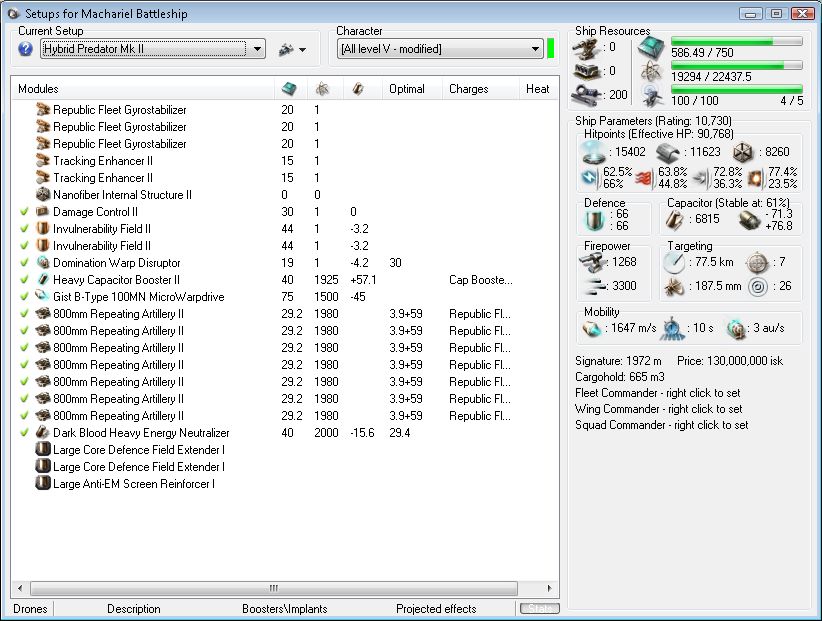822x621 pixels.
Task: Click Fleet Commander - right click to set
Action: [658, 393]
